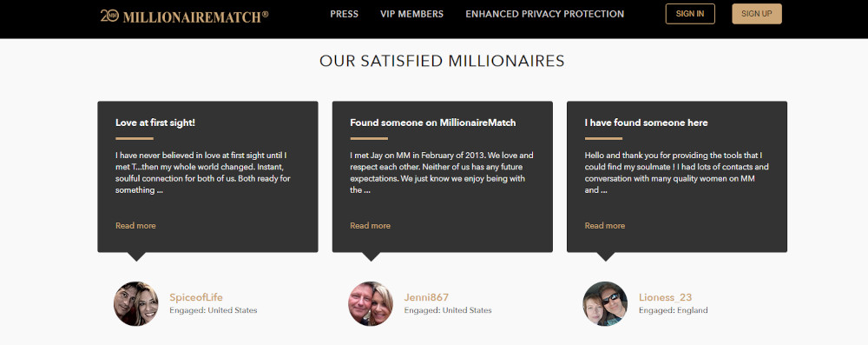Open Lioness_23 username link
This screenshot has height=345, width=868.
(x=666, y=297)
